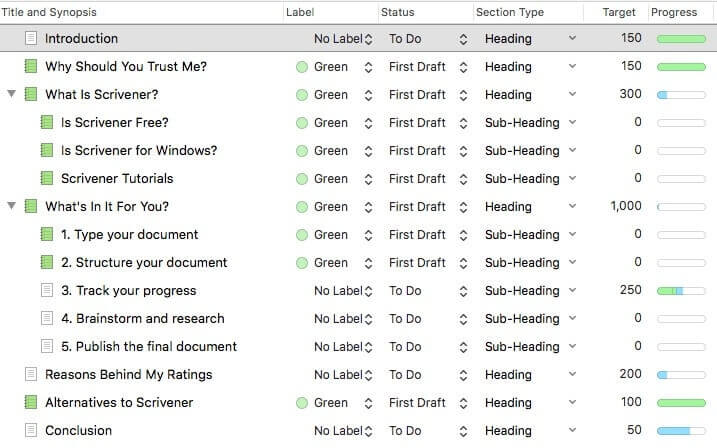Open Status dropdown for Scrivener Tutorials
Viewport: 717px width, 448px height.
(463, 179)
